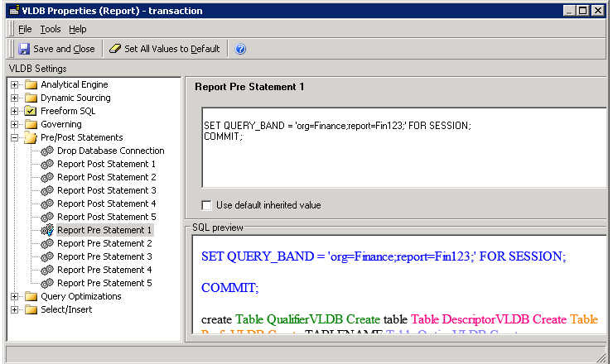The height and width of the screenshot is (364, 613).
Task: Click the blue SET QUERY_BAND preview line
Action: 384,256
